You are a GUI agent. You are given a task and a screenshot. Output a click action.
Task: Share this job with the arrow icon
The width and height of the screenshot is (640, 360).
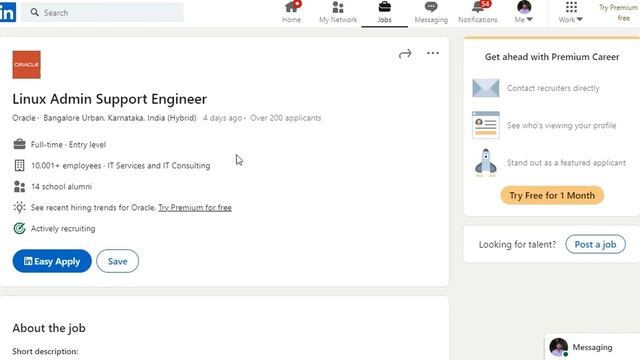pos(405,53)
